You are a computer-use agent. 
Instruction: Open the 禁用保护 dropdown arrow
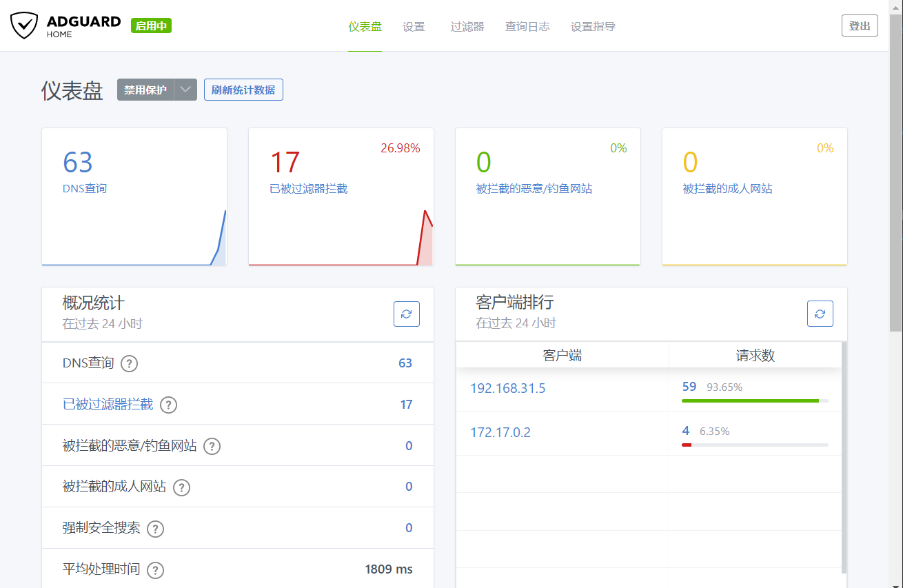point(185,90)
